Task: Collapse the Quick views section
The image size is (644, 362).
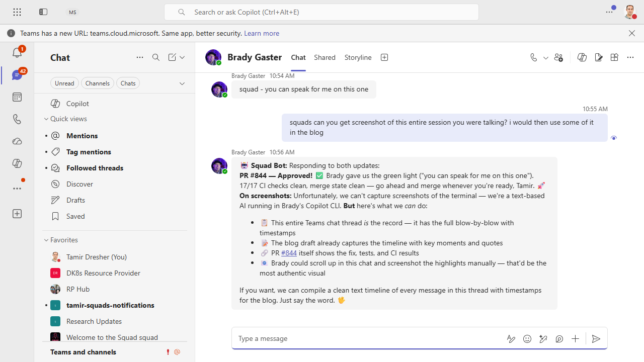Action: coord(46,119)
